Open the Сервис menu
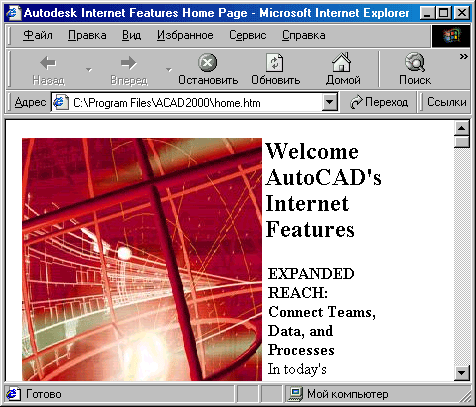Screen dimensions: 476x407 coord(248,35)
